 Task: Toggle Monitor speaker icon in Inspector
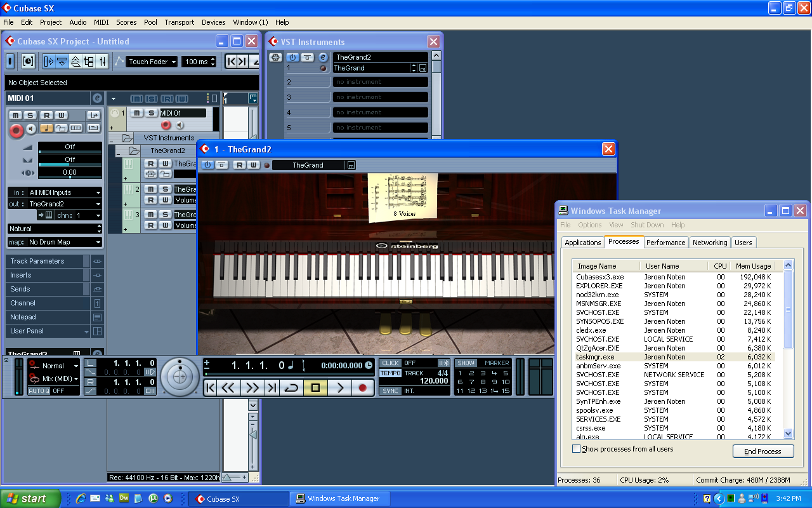tap(31, 129)
